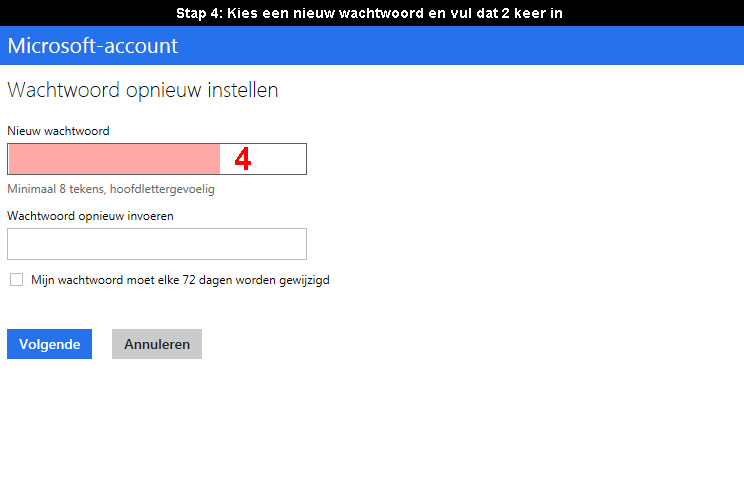Click the Nieuw wachtwoord input field

pyautogui.click(x=157, y=159)
